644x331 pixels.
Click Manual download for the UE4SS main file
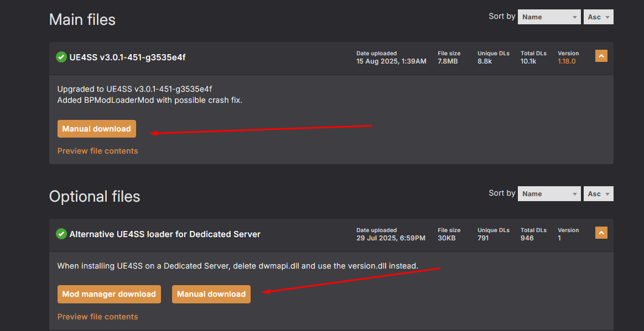[96, 129]
